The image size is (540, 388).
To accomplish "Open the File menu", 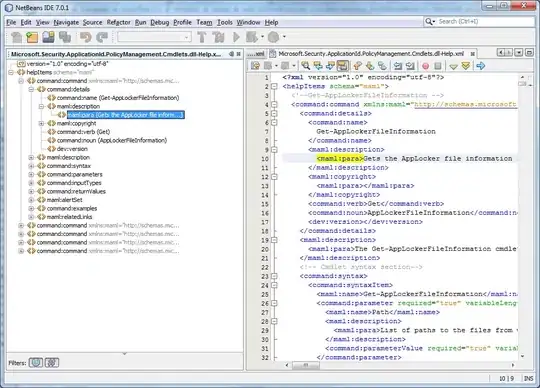I will (11, 22).
